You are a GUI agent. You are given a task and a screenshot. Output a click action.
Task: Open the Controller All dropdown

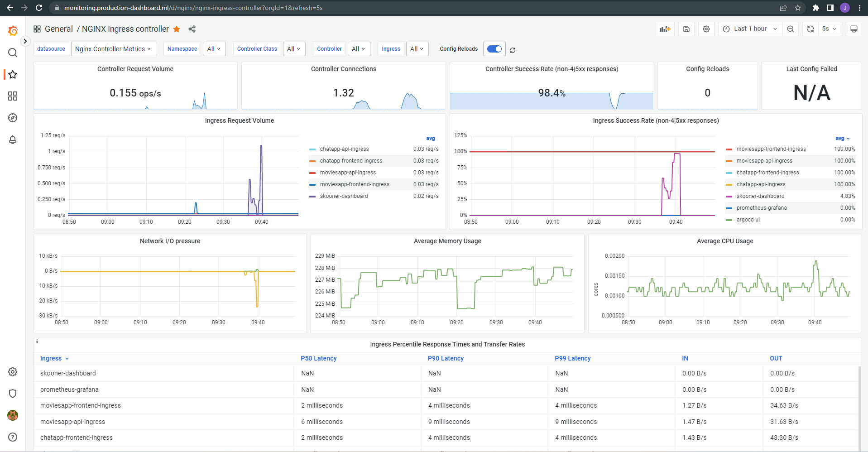point(359,49)
